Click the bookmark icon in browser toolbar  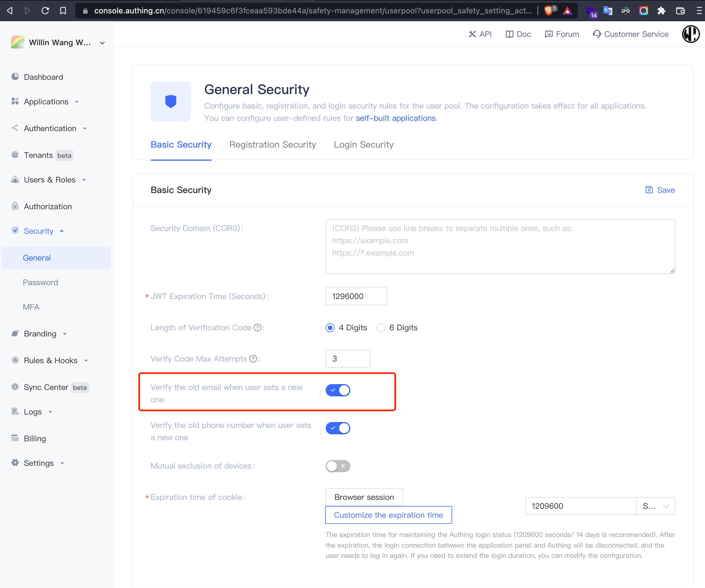(63, 11)
